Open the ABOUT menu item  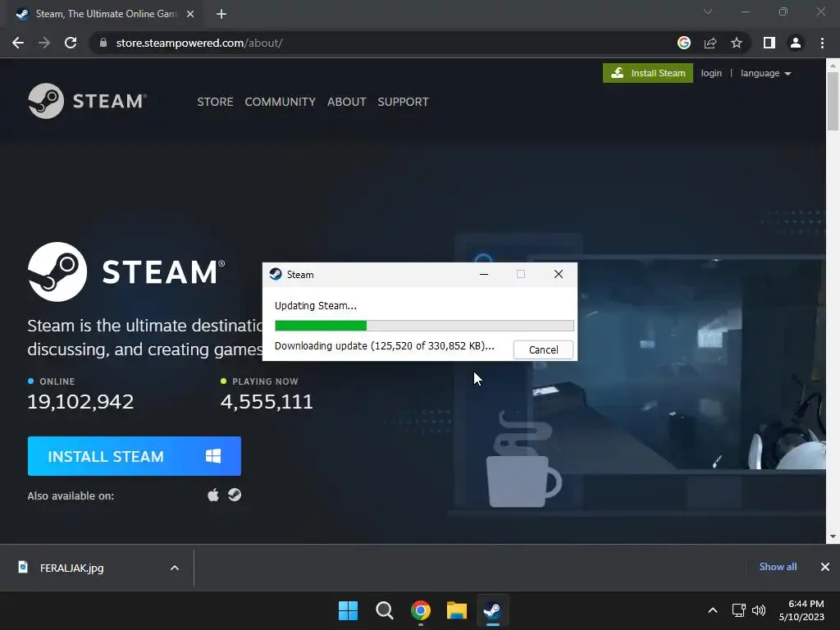pyautogui.click(x=347, y=102)
